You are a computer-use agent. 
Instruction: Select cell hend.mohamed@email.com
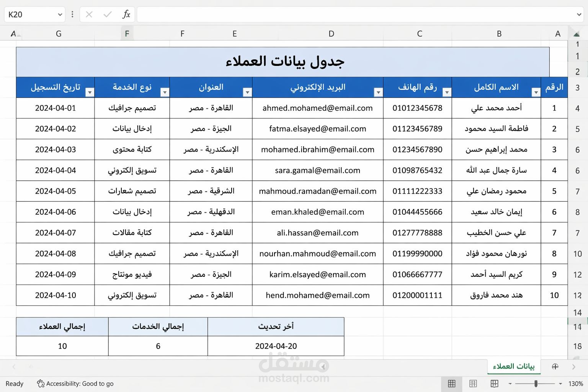click(318, 295)
